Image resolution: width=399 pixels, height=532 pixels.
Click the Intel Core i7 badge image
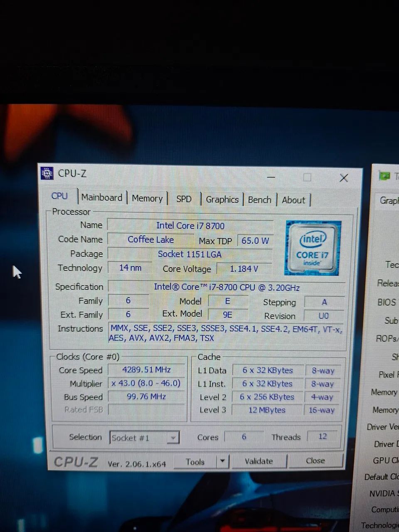pos(313,248)
